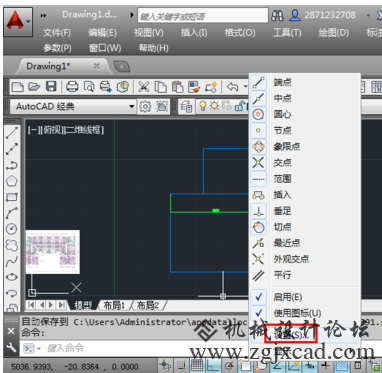
Task: Select the Polygon drawing tool
Action: pyautogui.click(x=12, y=181)
